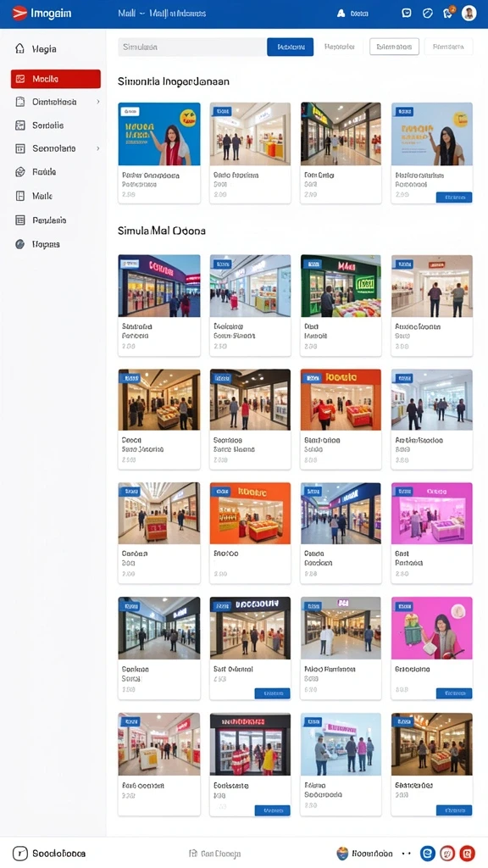Click the blue button next to search field

[x=290, y=47]
